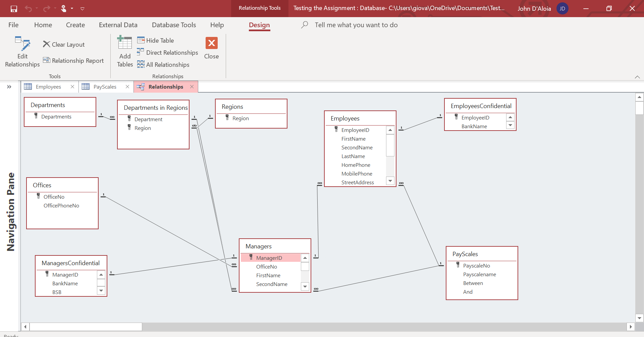Open the Customize Quick Access Toolbar dropdown

pyautogui.click(x=82, y=9)
